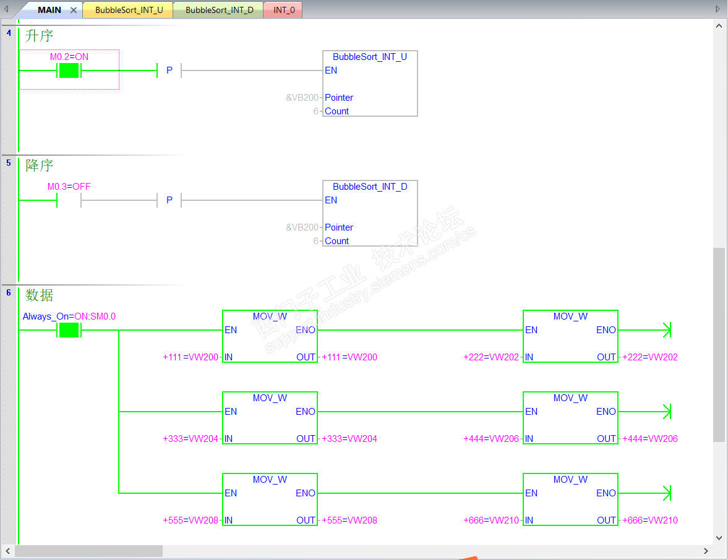Click the vertical scrollbar up arrow
The height and width of the screenshot is (560, 728).
click(x=719, y=26)
